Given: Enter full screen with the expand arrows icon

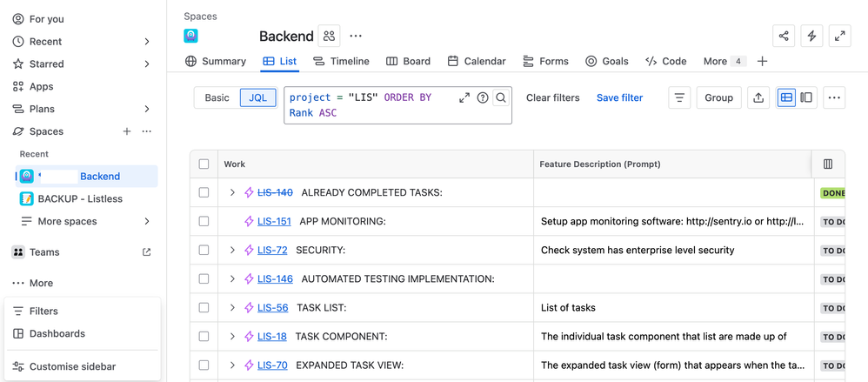Looking at the screenshot, I should 840,36.
